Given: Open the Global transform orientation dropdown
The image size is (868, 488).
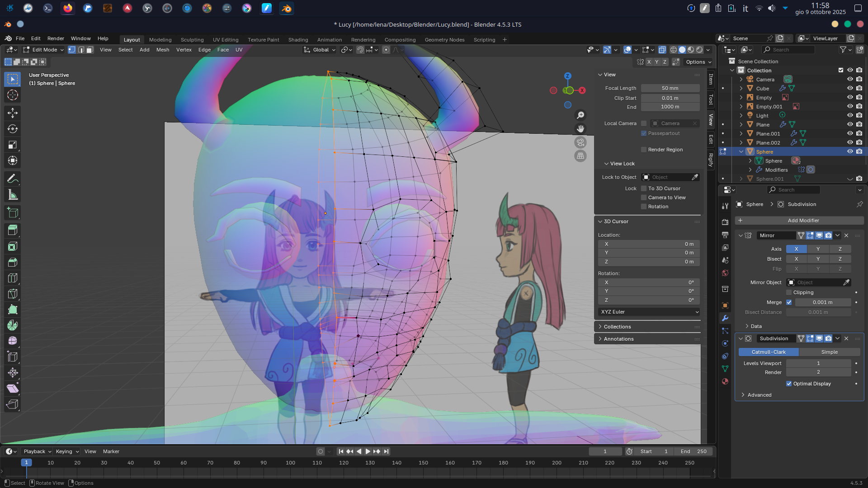Looking at the screenshot, I should [x=320, y=50].
